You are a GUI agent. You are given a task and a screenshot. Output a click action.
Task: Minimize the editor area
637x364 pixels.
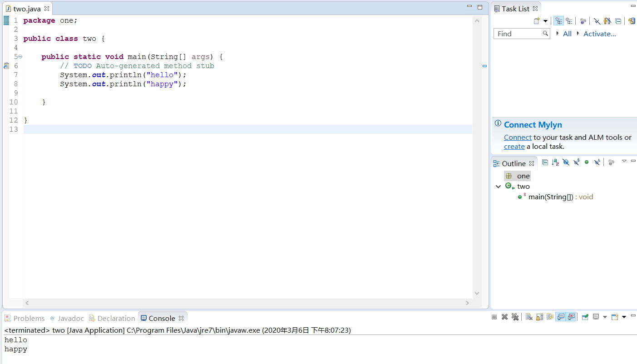pos(469,7)
